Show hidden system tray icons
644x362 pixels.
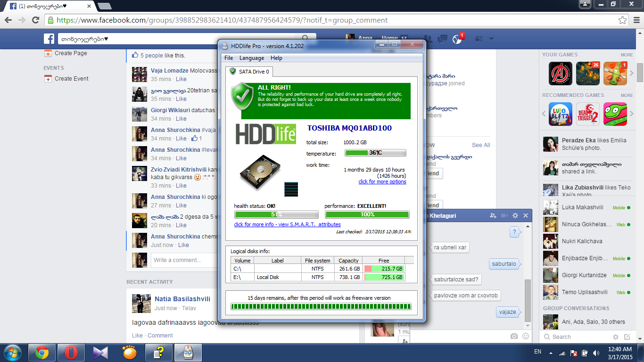pos(551,353)
